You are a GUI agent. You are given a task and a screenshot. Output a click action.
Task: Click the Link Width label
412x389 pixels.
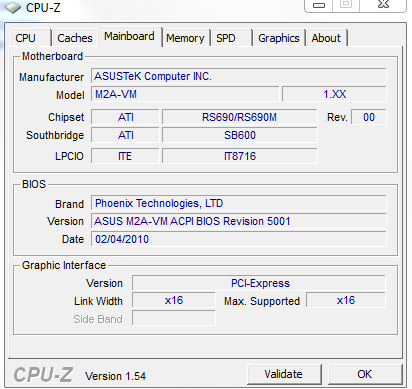[98, 301]
